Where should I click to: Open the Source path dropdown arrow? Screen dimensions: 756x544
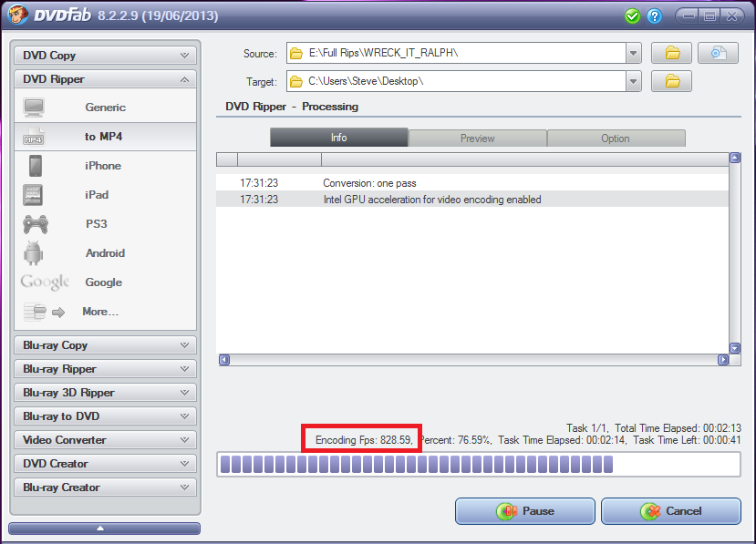click(x=634, y=53)
